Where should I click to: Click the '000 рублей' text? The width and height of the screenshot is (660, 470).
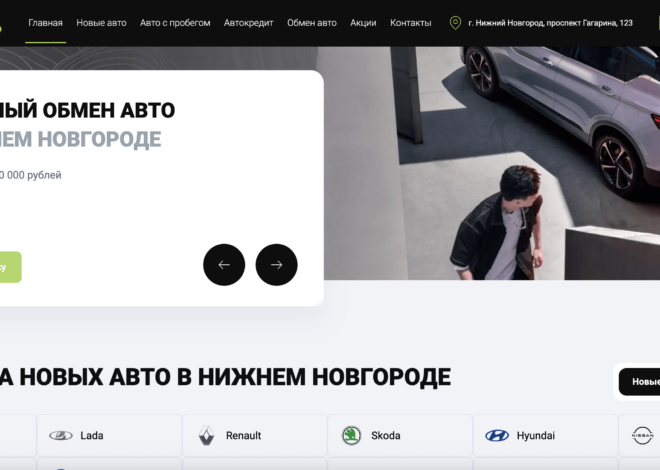coord(34,175)
